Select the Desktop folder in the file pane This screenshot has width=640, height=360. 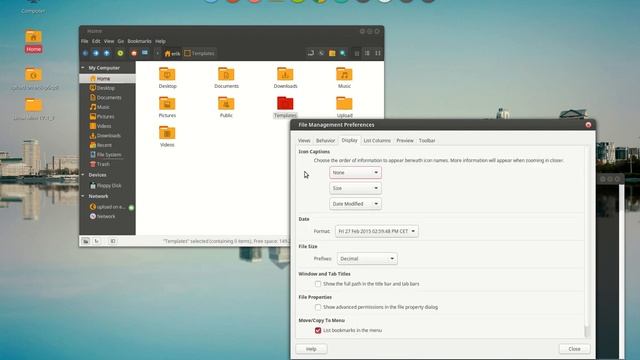point(167,78)
